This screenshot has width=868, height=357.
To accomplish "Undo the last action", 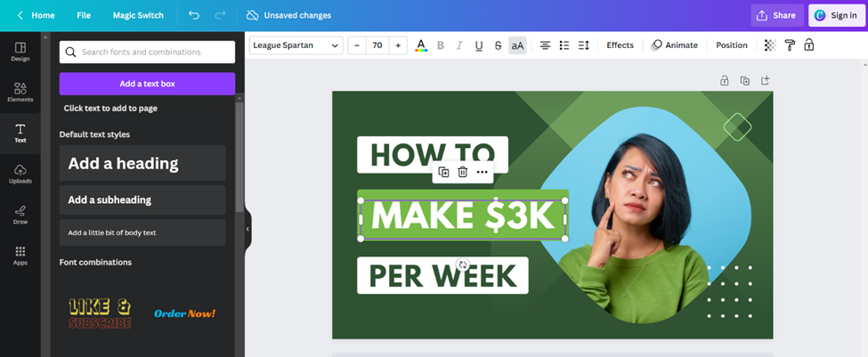I will [194, 15].
